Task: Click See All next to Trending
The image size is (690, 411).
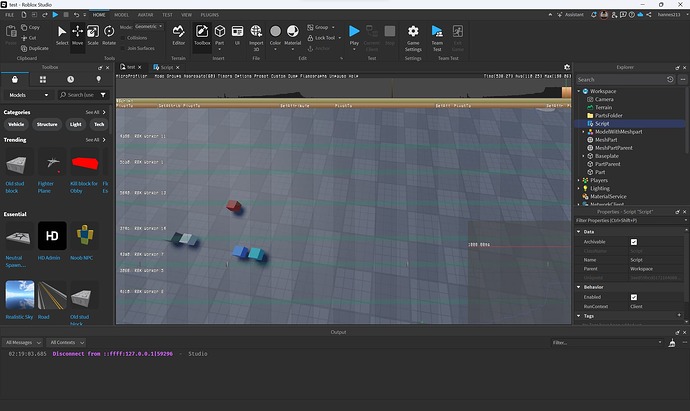Action: (95, 140)
